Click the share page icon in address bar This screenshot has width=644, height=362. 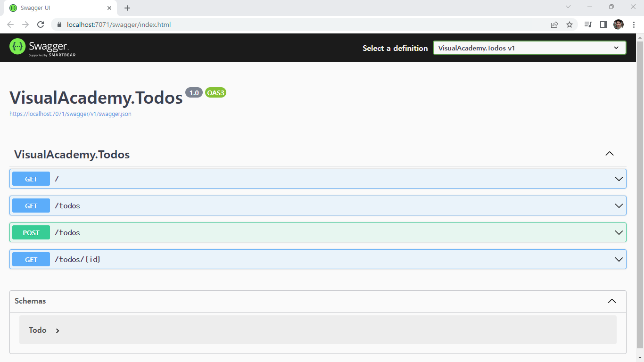click(554, 25)
